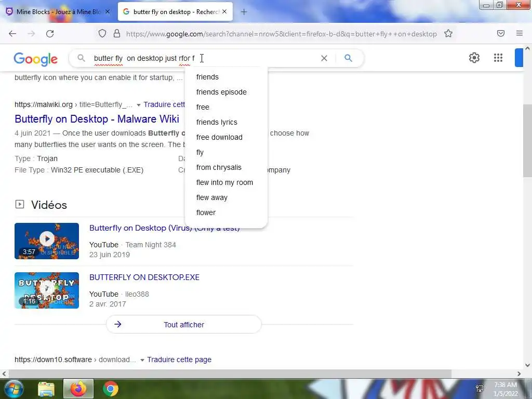Open File Explorer from the taskbar
This screenshot has height=399, width=532.
tap(46, 389)
